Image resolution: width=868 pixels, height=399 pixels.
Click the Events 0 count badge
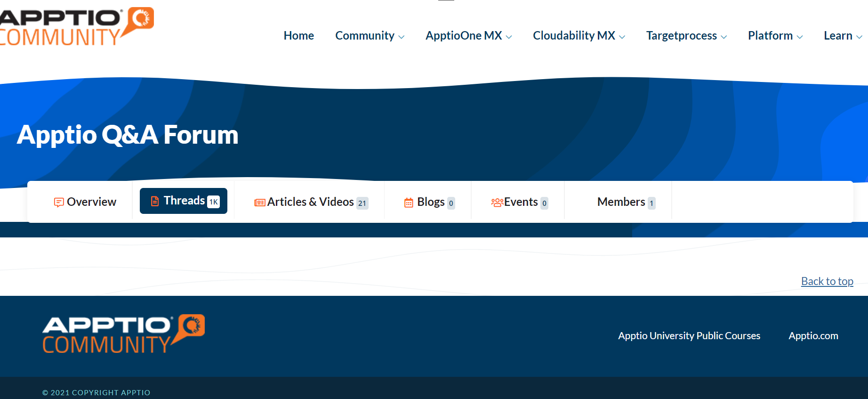[x=544, y=203]
